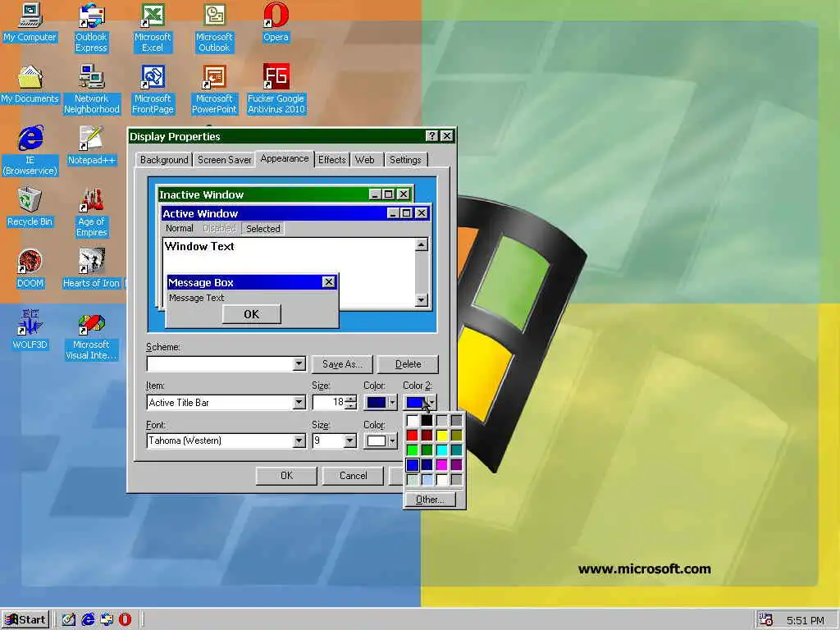
Task: Select the Hearts of Iron desktop shortcut
Action: tap(92, 269)
